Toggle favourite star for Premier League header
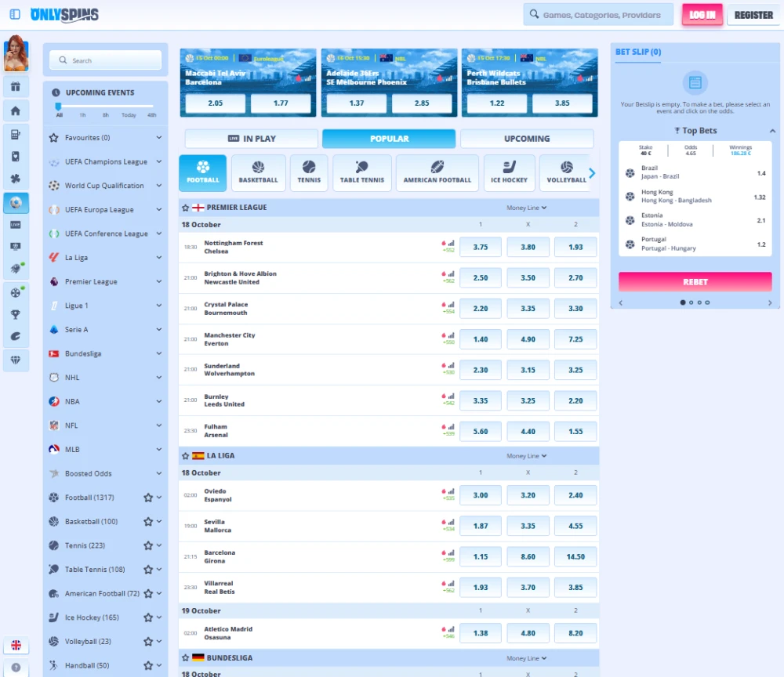Screen dimensions: 784x677 coord(186,208)
